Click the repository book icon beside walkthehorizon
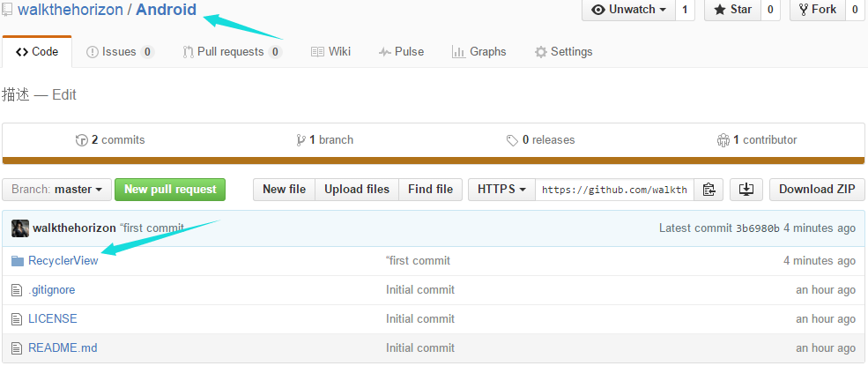This screenshot has height=366, width=868. [x=7, y=10]
